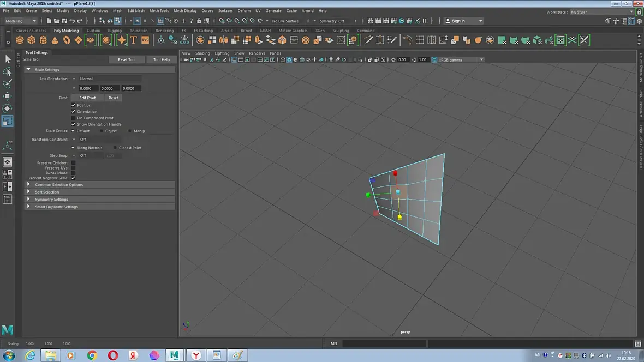Switch to the Rigging shelf tab
The width and height of the screenshot is (644, 362).
click(x=115, y=31)
